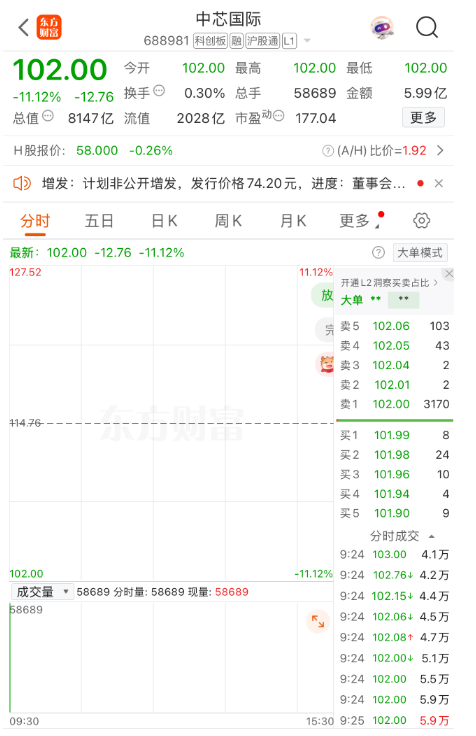476x736 pixels.
Task: Open the A/H 比价 details chevron
Action: (440, 150)
